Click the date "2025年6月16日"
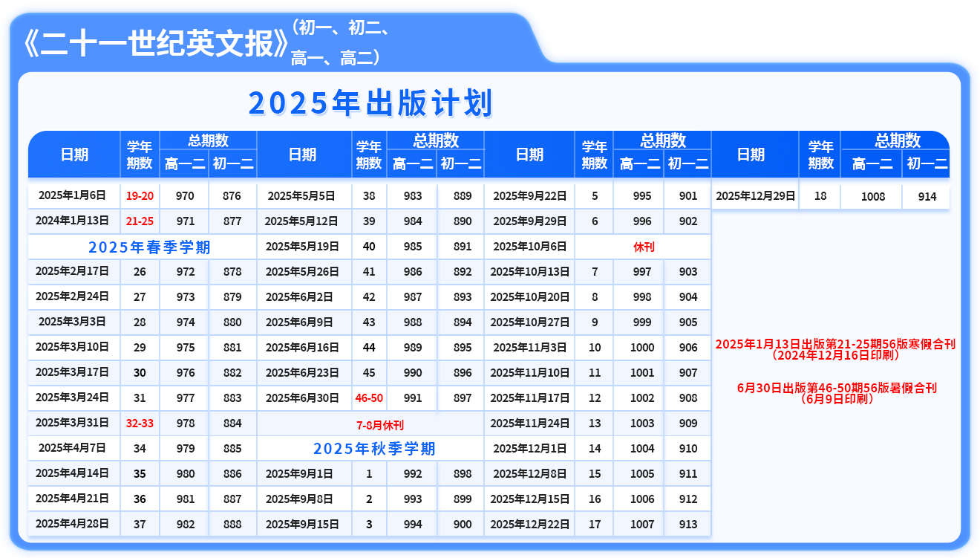980x558 pixels. (301, 348)
